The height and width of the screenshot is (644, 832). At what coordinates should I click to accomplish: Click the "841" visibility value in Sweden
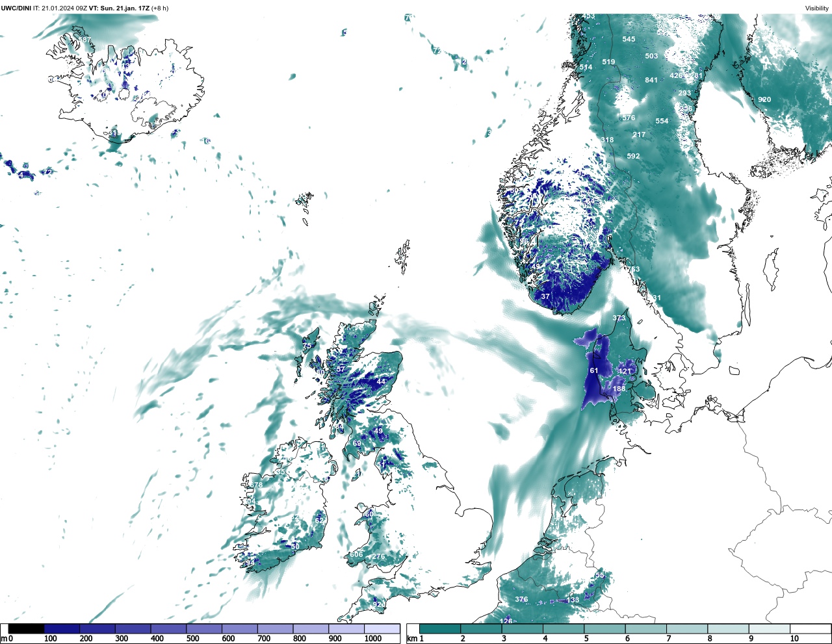tap(651, 80)
